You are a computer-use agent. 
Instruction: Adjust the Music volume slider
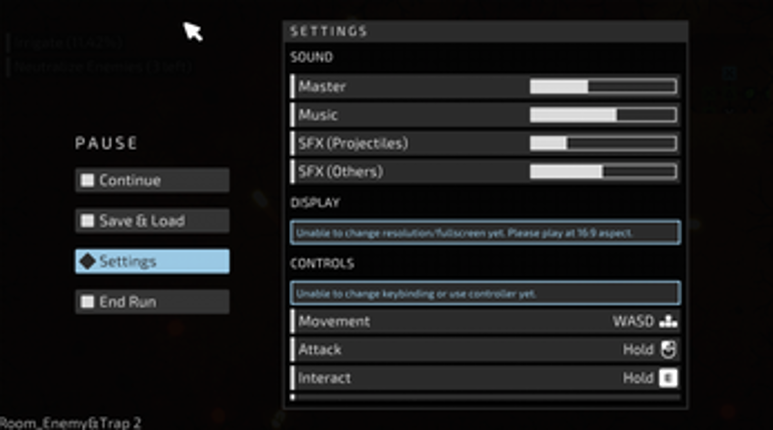(603, 115)
